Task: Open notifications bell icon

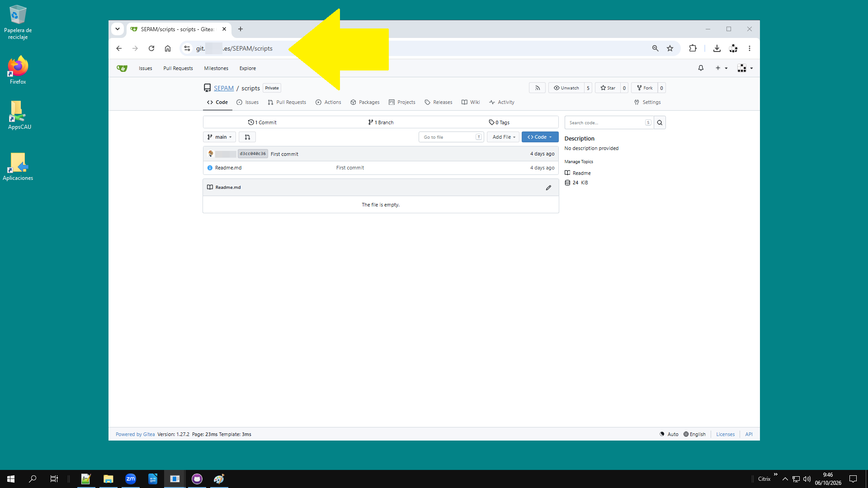Action: pyautogui.click(x=701, y=68)
